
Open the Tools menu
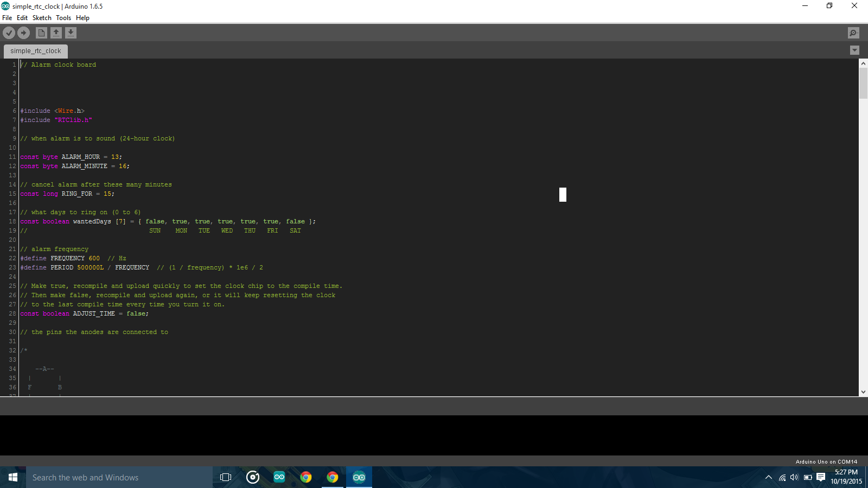point(63,18)
